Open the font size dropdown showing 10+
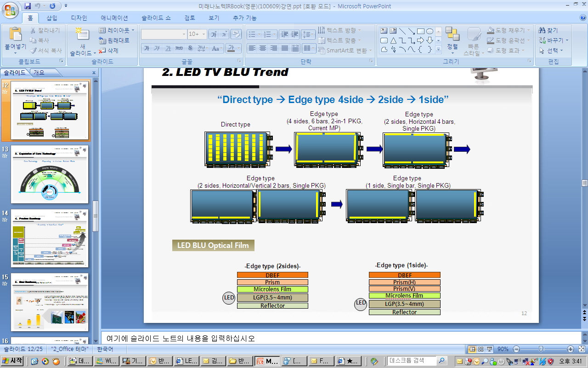The width and height of the screenshot is (588, 368). (204, 34)
